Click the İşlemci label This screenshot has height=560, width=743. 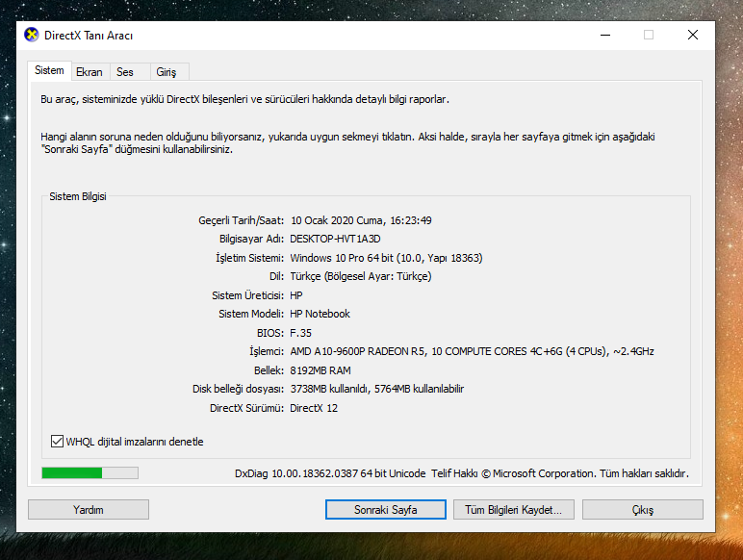[267, 351]
